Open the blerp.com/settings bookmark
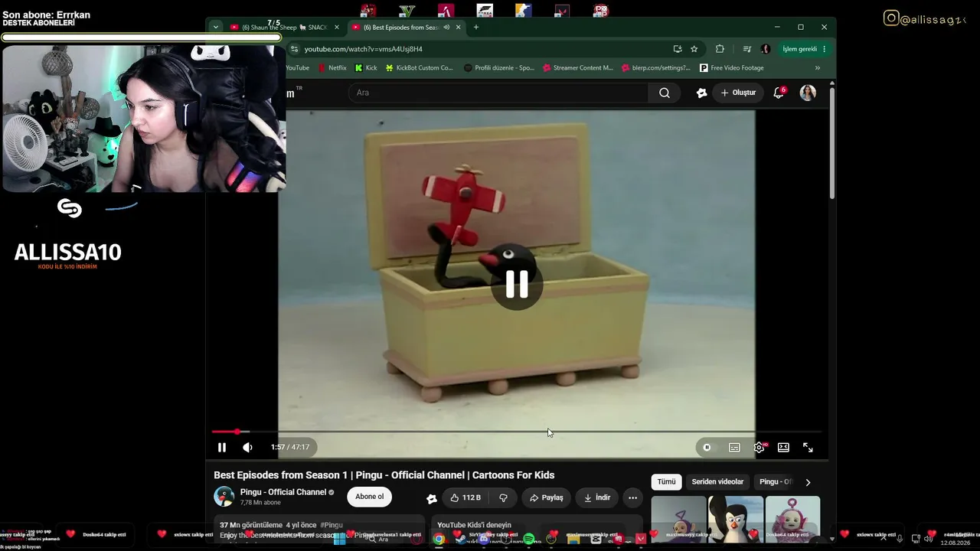 click(x=655, y=68)
